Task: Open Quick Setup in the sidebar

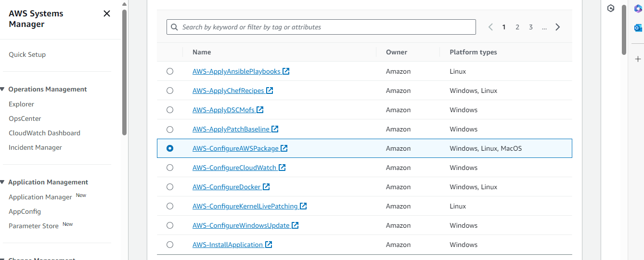Action: coord(27,54)
